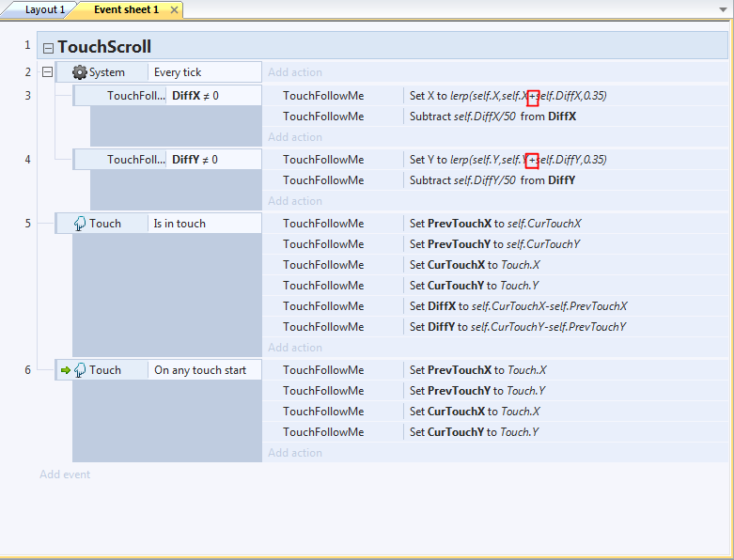Select Set CurTouchX to Touch.X in event 5

475,265
